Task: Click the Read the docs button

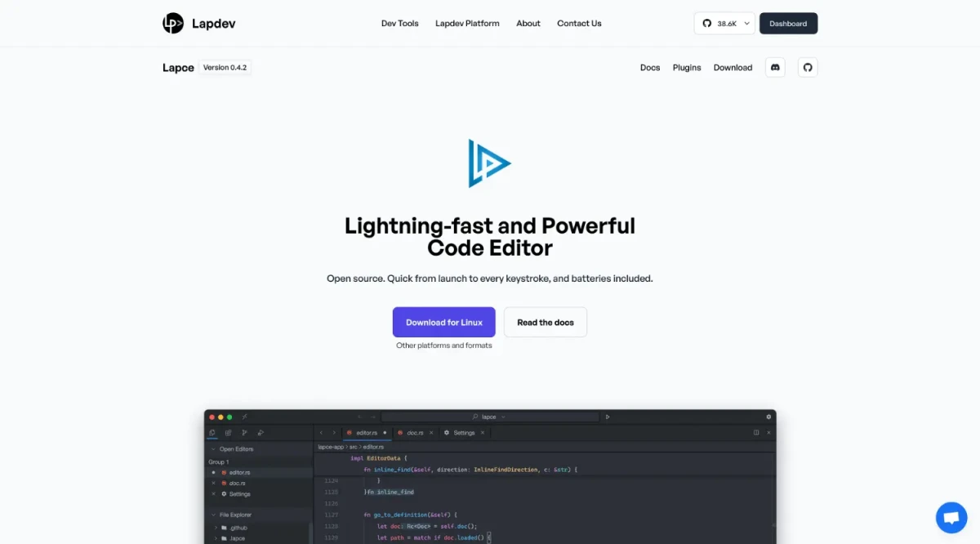Action: pos(545,323)
